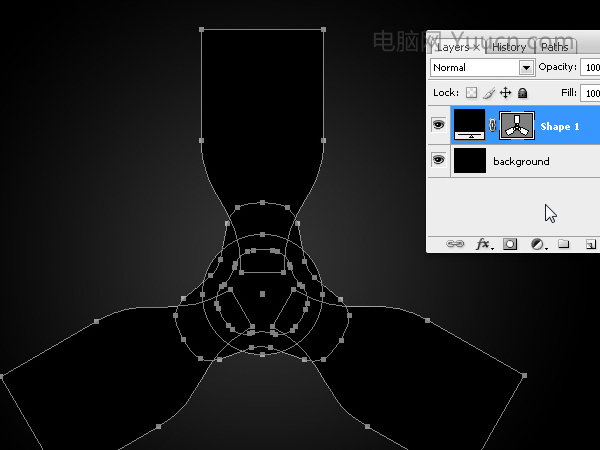Viewport: 600px width, 450px height.
Task: Click the Fill value field
Action: click(590, 93)
